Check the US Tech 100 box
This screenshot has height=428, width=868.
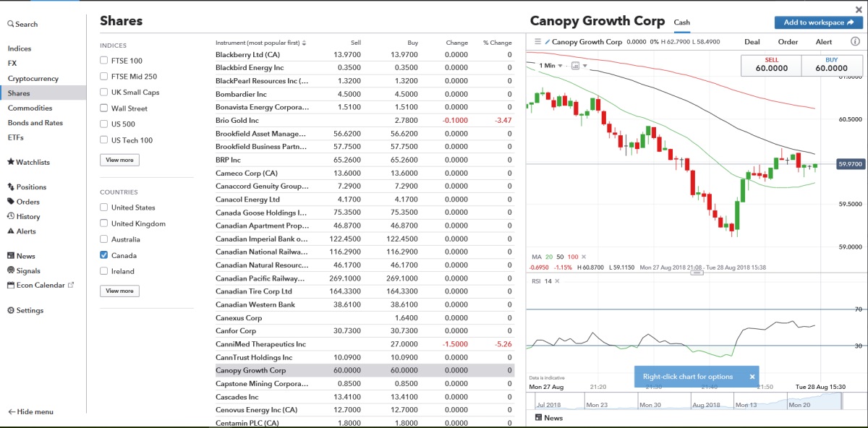(105, 140)
